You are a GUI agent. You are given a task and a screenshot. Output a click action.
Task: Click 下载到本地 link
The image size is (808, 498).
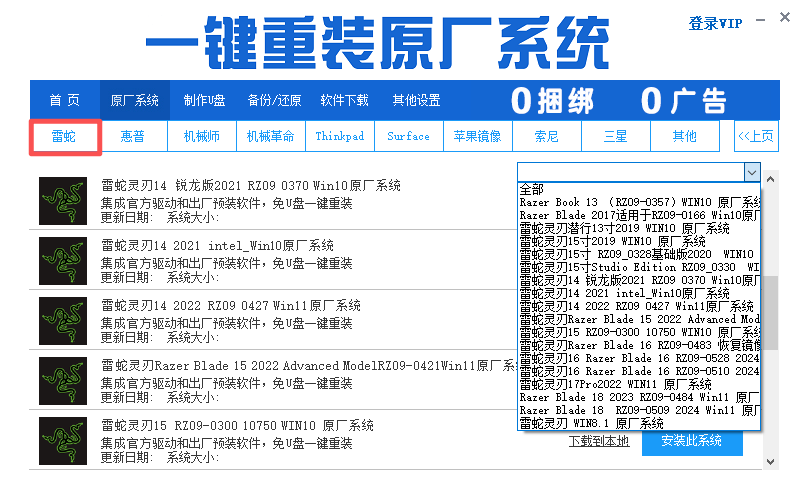point(599,441)
